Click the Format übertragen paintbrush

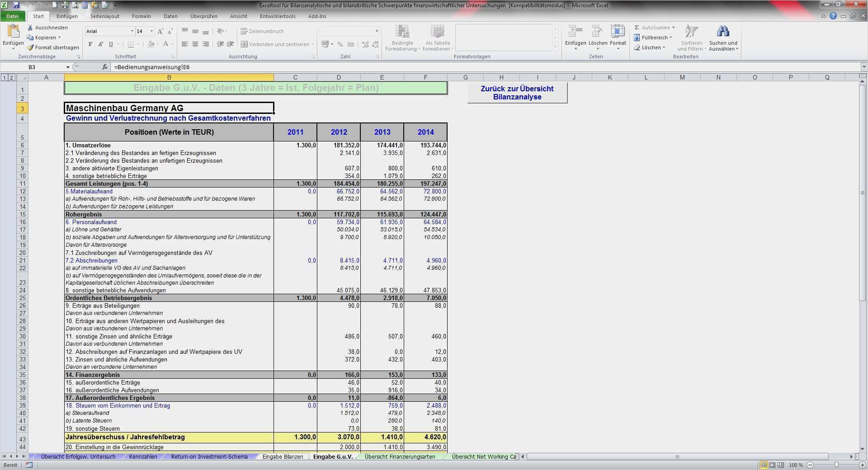(x=30, y=47)
